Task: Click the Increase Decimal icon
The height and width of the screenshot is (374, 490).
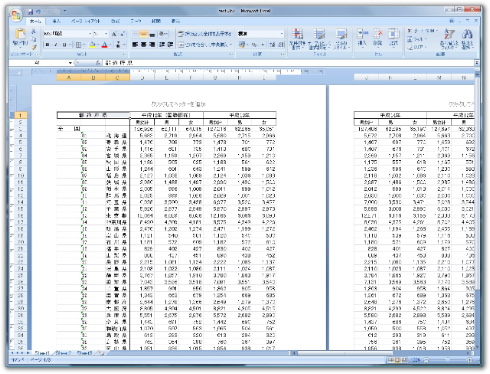Action: tap(272, 44)
